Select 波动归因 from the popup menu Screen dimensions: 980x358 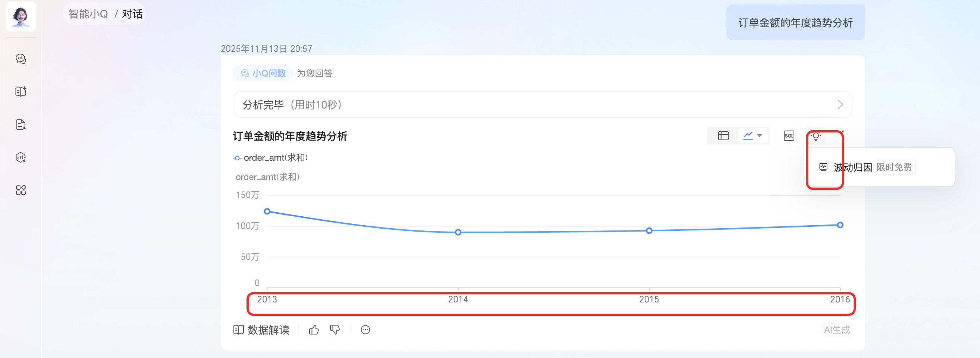coord(852,167)
